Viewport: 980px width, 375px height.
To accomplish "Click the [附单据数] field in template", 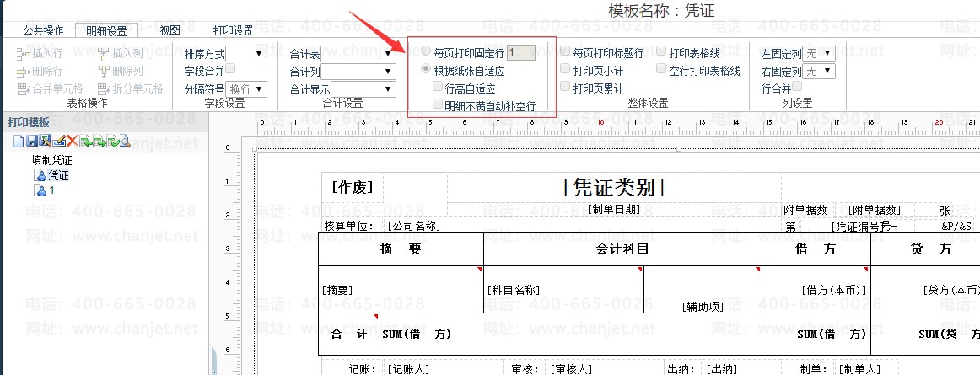I will pos(875,210).
